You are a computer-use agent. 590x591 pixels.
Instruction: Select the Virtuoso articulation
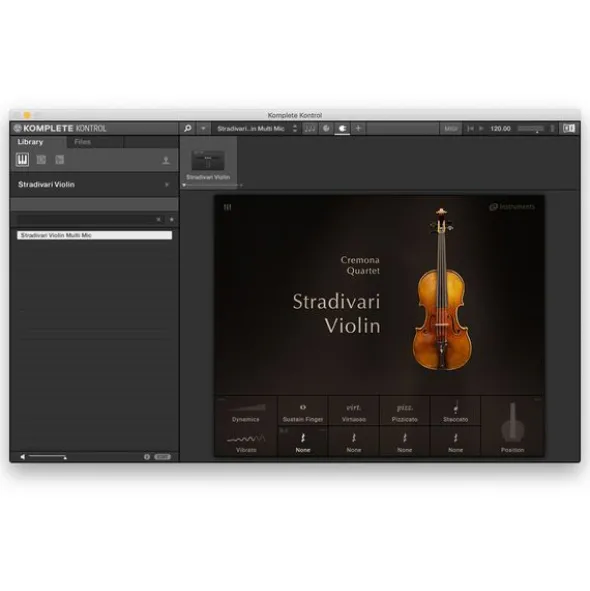click(354, 411)
